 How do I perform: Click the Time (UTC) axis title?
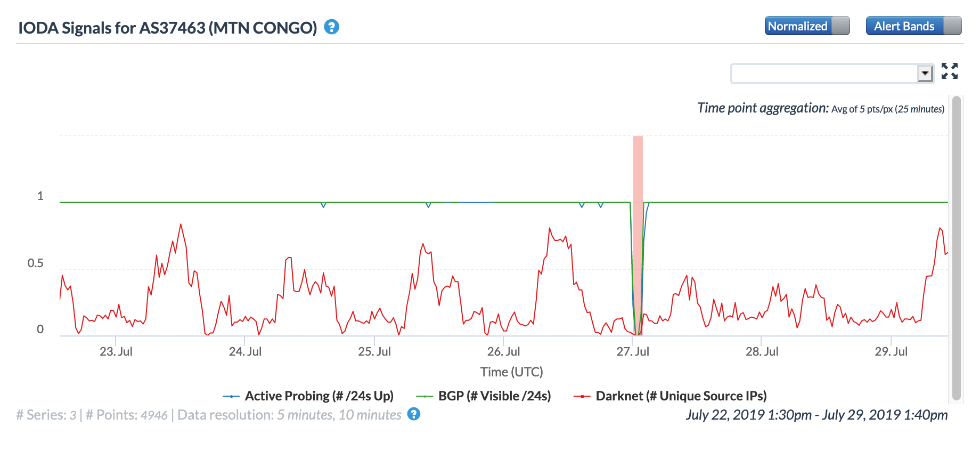(x=511, y=372)
